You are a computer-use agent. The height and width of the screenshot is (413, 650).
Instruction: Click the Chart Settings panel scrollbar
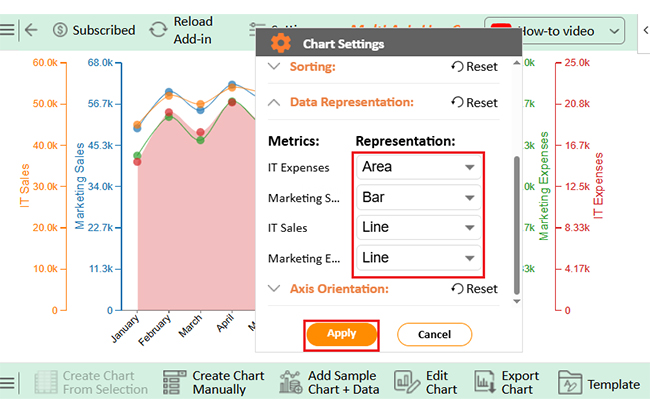[x=516, y=220]
